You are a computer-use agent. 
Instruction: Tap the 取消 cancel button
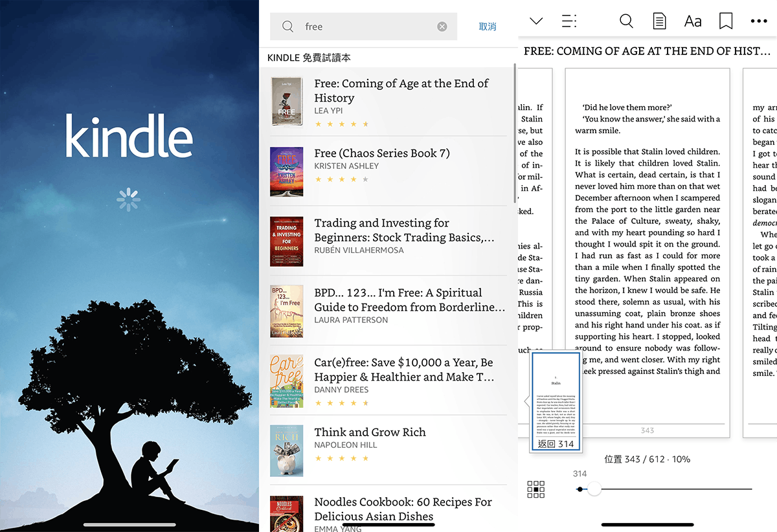[x=488, y=27]
